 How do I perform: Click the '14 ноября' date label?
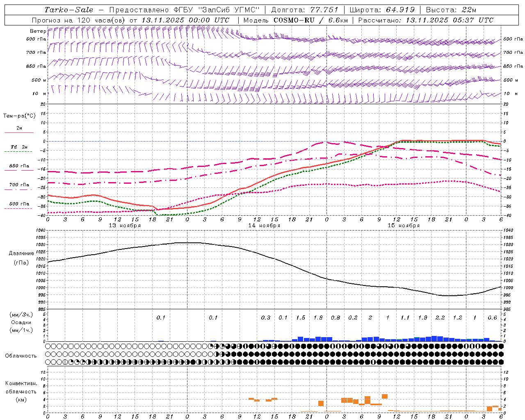pyautogui.click(x=264, y=226)
